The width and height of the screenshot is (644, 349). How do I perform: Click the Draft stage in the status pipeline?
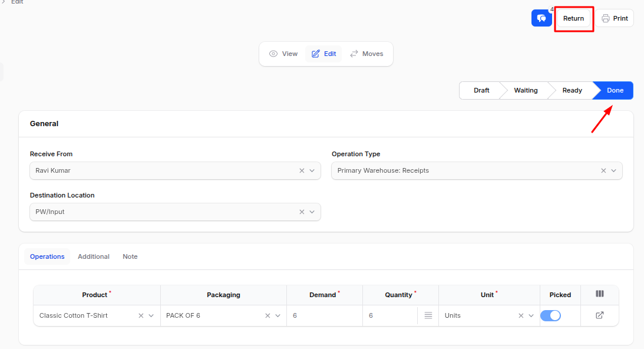[x=481, y=90]
